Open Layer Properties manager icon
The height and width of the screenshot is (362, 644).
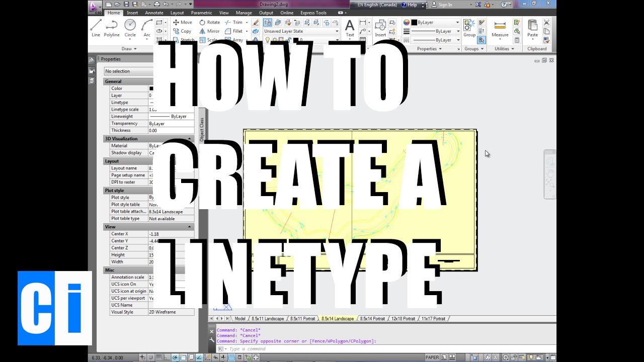click(268, 22)
